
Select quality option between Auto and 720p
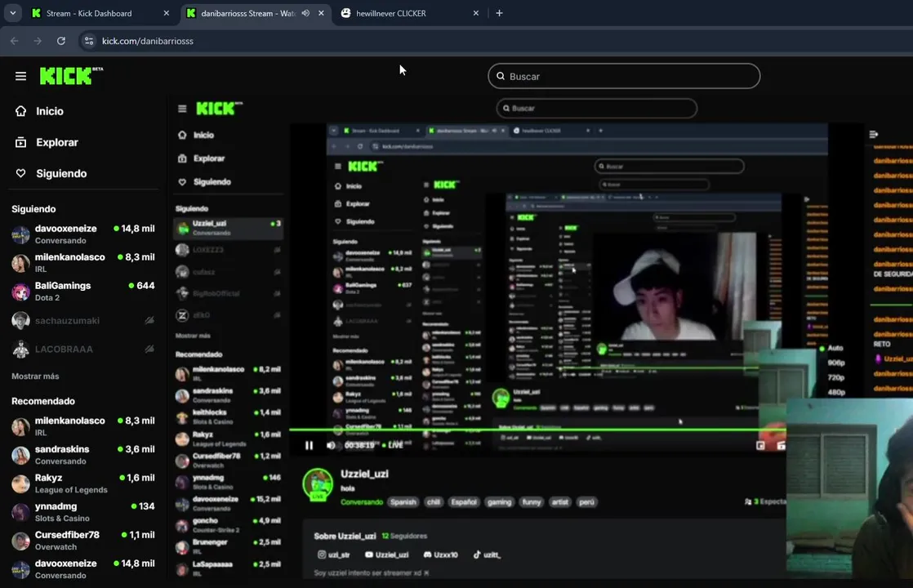(836, 363)
